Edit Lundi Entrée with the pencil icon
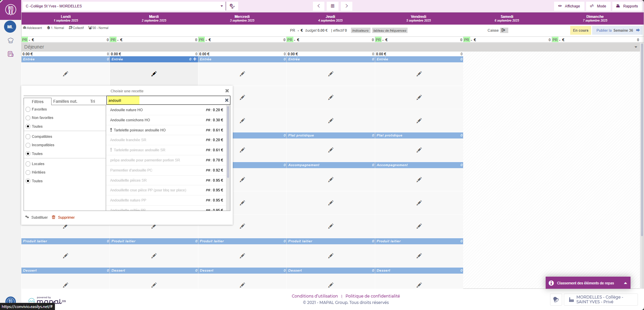Screen dimensions: 644x310 coord(66,74)
